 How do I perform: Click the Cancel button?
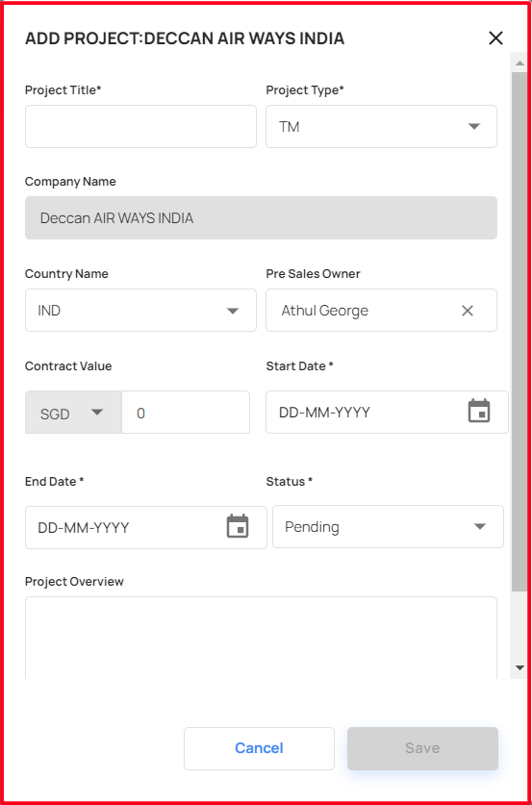[x=259, y=748]
